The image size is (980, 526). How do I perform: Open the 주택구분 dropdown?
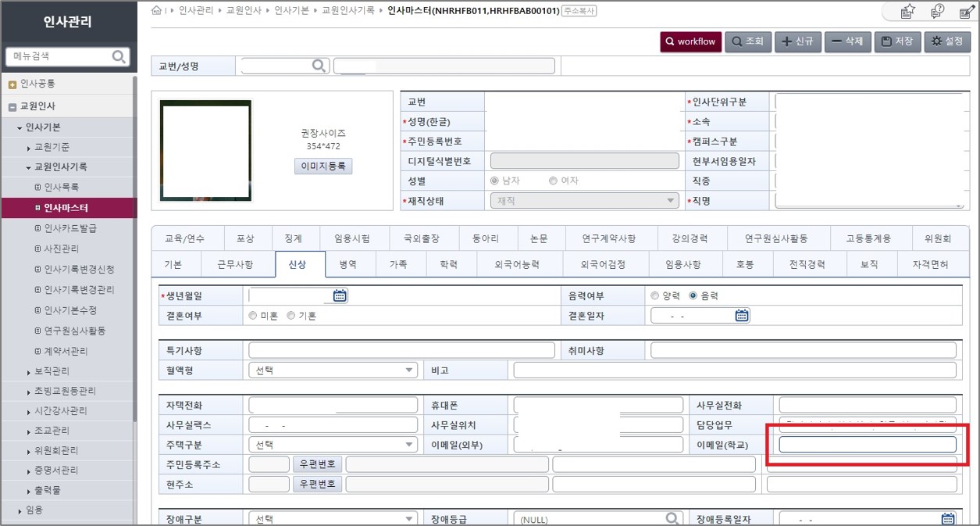pyautogui.click(x=333, y=445)
